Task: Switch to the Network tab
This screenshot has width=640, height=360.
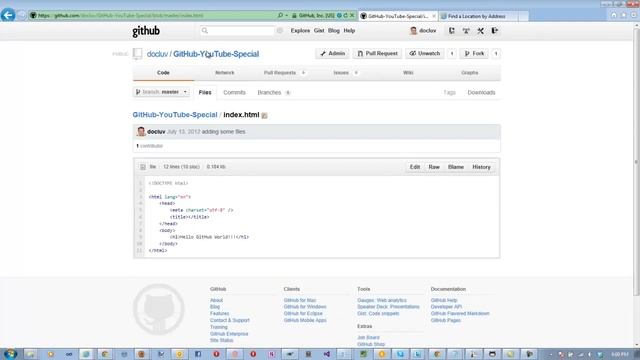Action: coord(224,73)
